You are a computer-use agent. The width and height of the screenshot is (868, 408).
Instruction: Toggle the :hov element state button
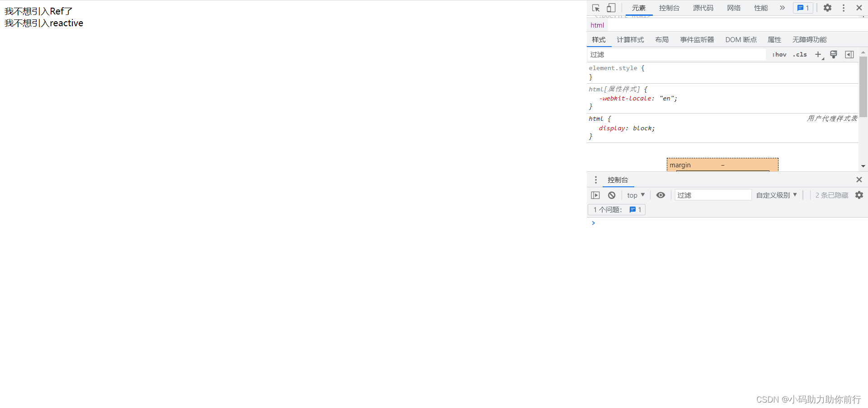779,55
